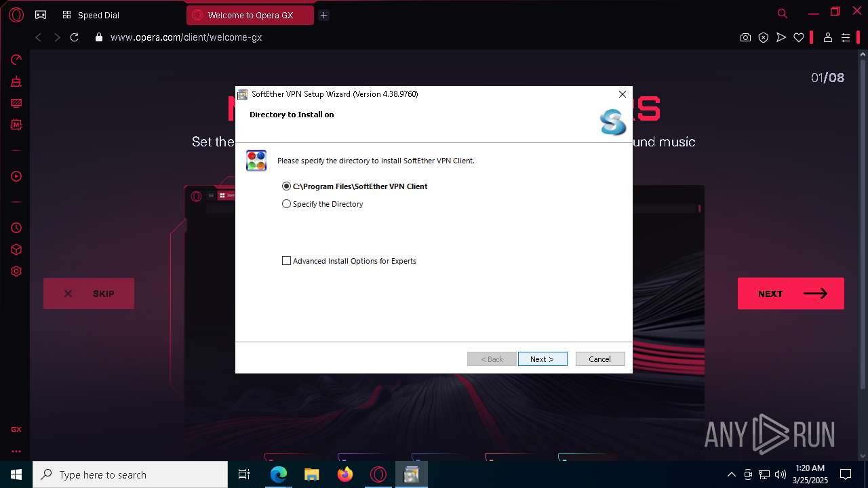Open network status tray icon

[x=764, y=474]
